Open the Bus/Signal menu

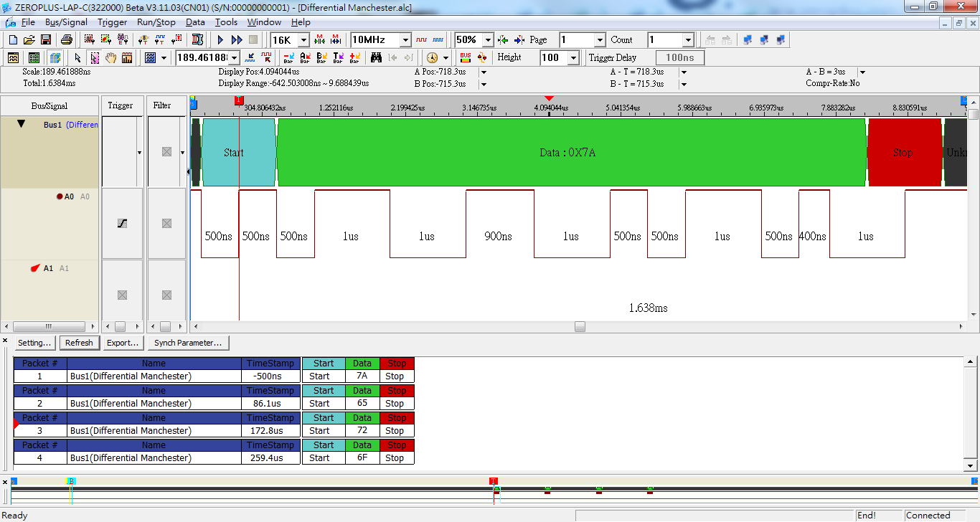tap(66, 22)
